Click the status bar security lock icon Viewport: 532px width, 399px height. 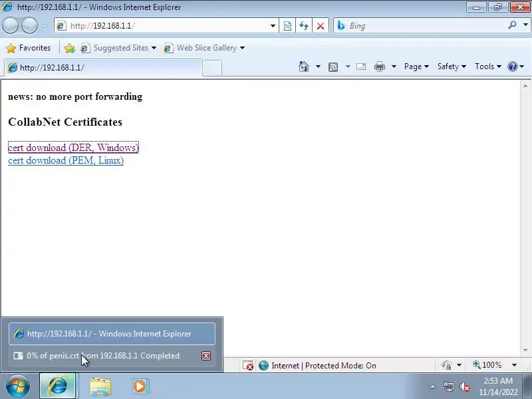coord(446,365)
